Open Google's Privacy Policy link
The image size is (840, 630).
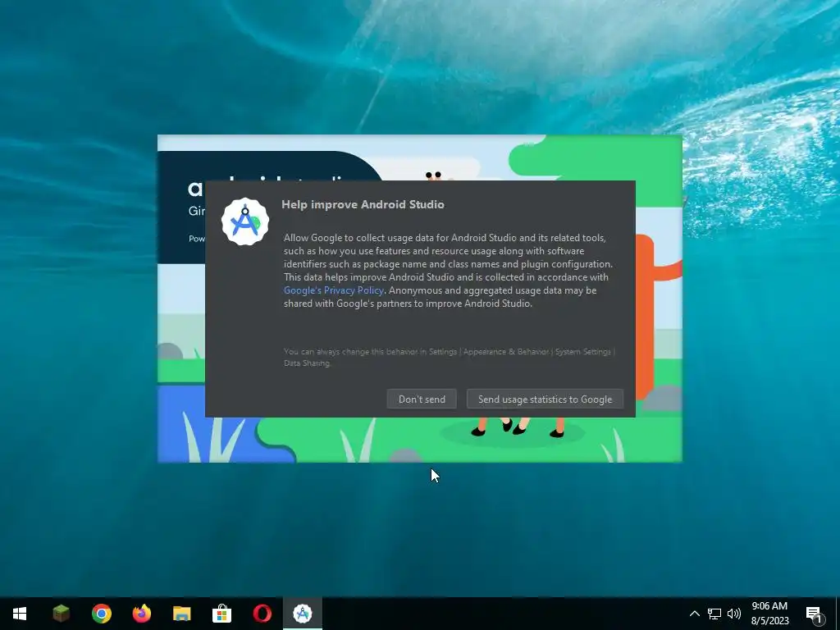tap(334, 290)
